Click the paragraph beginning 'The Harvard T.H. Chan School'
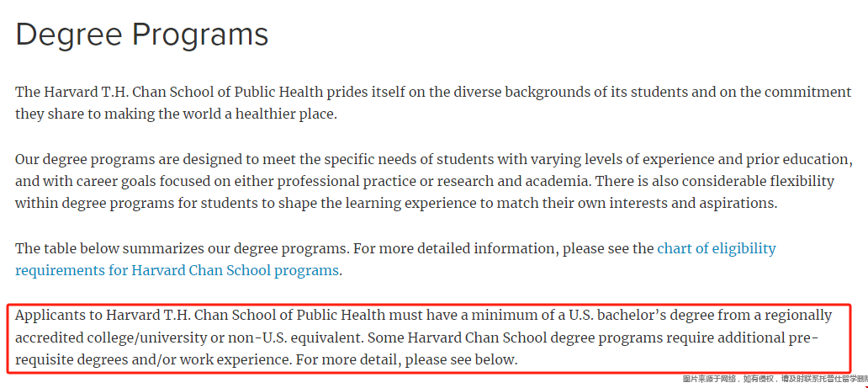Image resolution: width=868 pixels, height=388 pixels. coord(433,104)
